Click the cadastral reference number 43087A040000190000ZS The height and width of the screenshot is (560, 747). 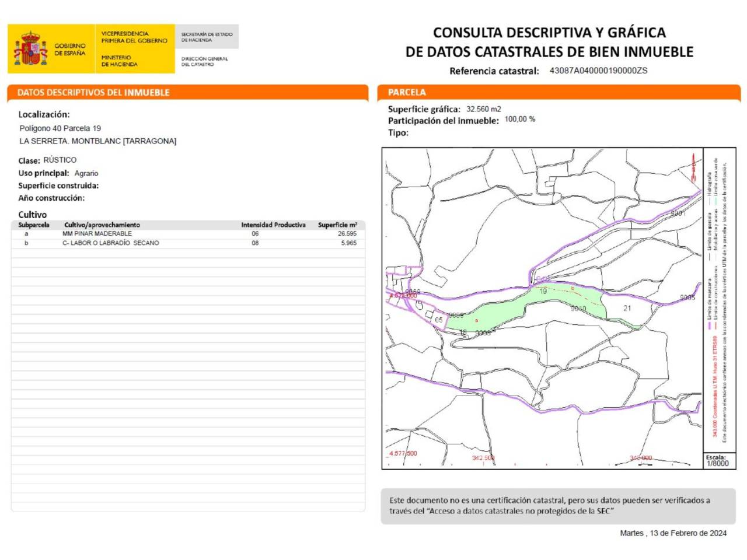(598, 71)
